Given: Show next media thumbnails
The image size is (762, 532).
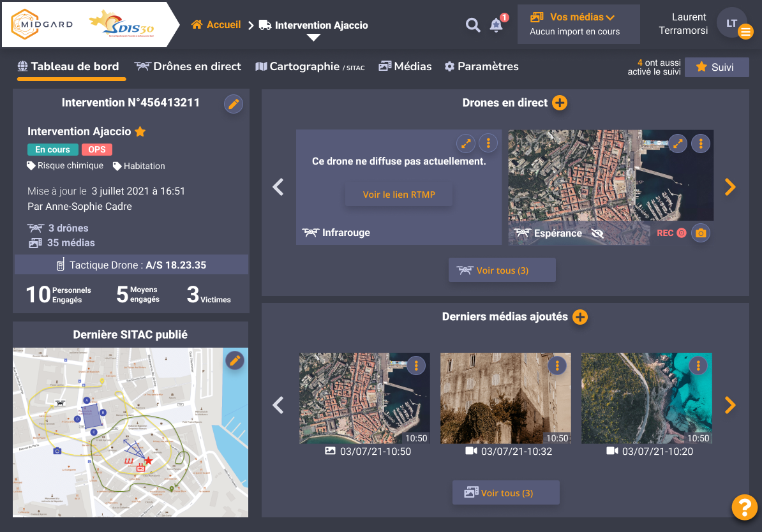Looking at the screenshot, I should point(730,405).
